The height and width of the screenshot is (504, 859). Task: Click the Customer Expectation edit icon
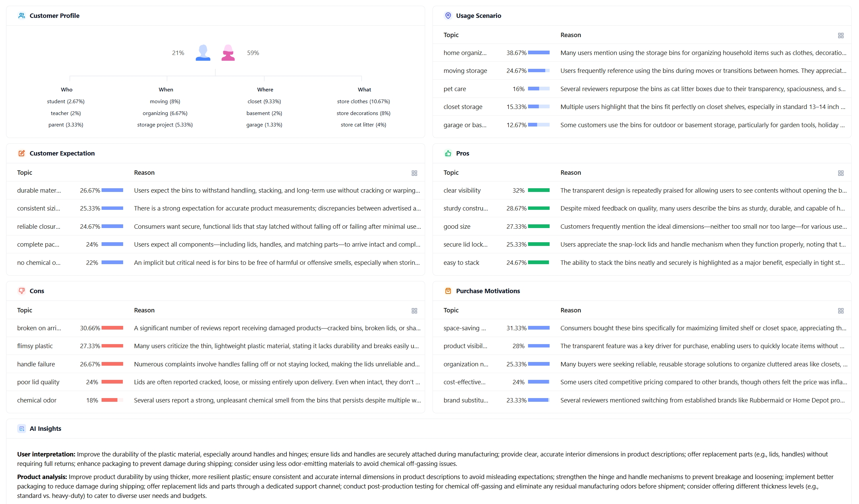pos(22,153)
